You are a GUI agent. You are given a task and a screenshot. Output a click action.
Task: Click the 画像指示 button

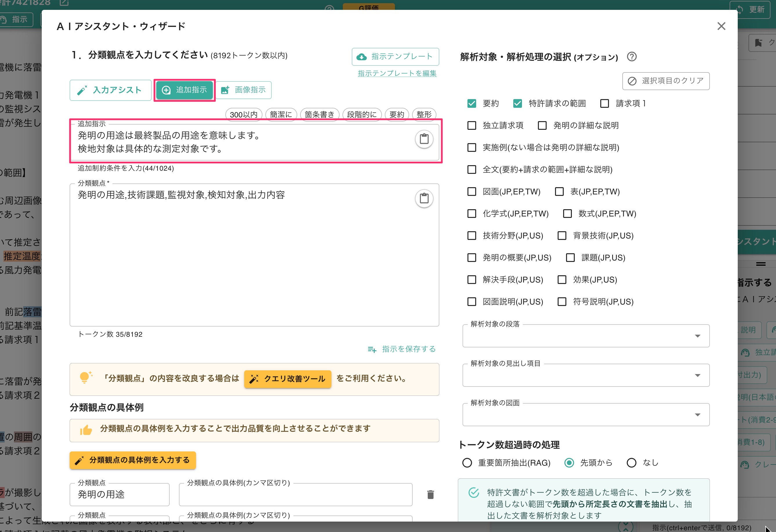click(x=244, y=90)
